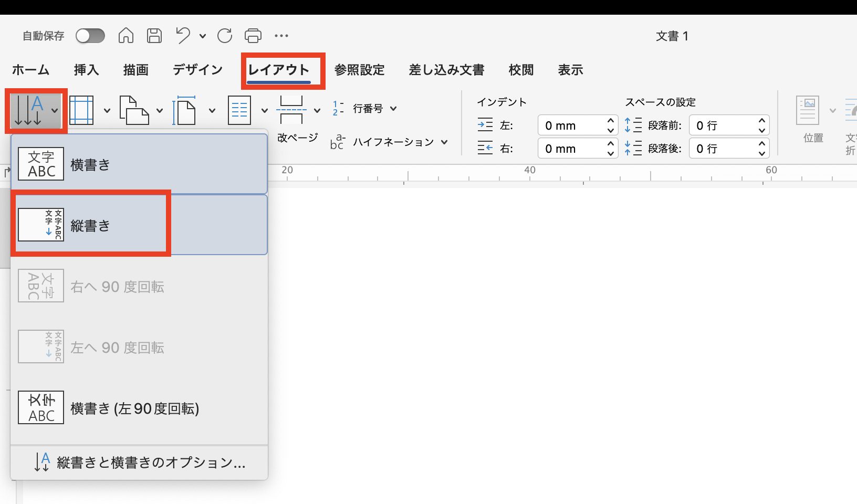Switch to the 参照設定 tab

coord(360,70)
